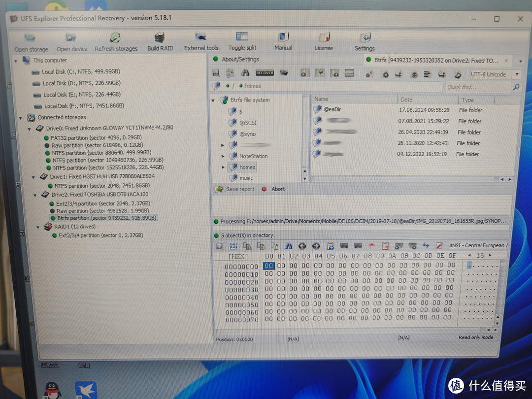
Task: Open the @eaDir folder in file list
Action: [332, 109]
